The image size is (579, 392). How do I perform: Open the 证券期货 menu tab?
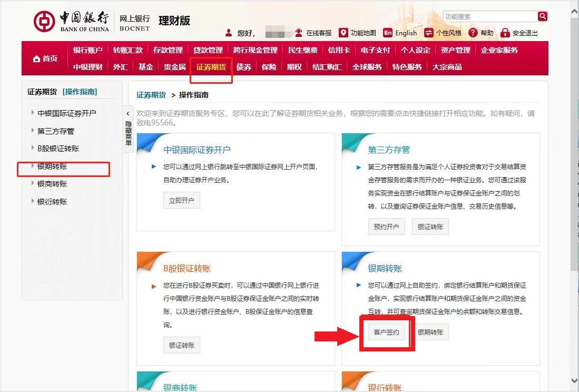tap(211, 67)
